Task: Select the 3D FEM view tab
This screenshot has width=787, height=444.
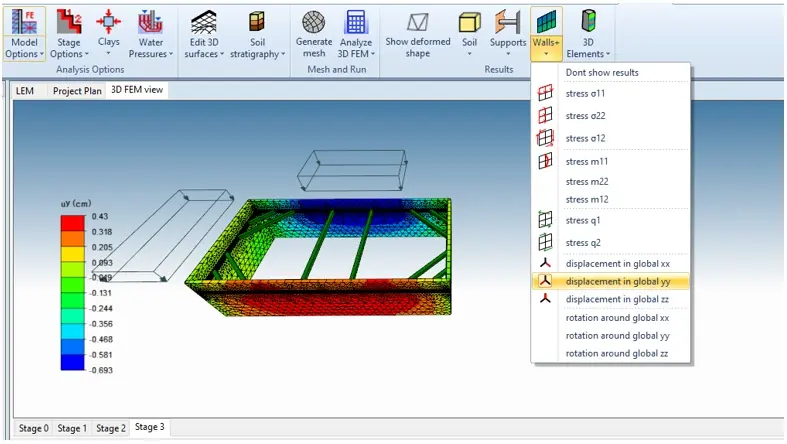Action: click(x=137, y=90)
